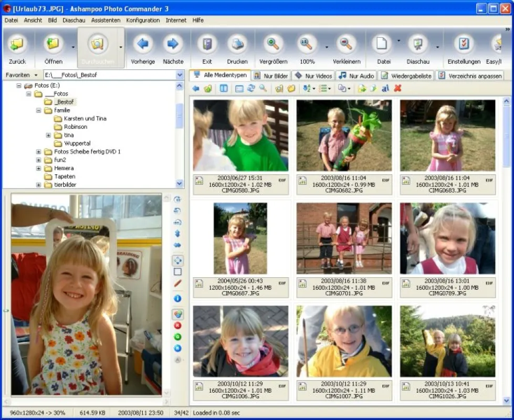Click the Verkleinern zoom-out toolbar icon

pyautogui.click(x=346, y=44)
